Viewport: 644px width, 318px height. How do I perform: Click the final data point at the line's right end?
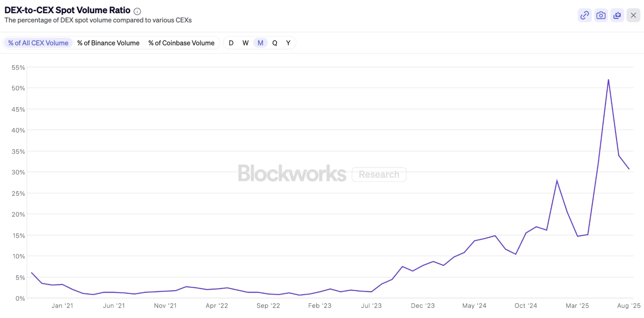coord(629,169)
